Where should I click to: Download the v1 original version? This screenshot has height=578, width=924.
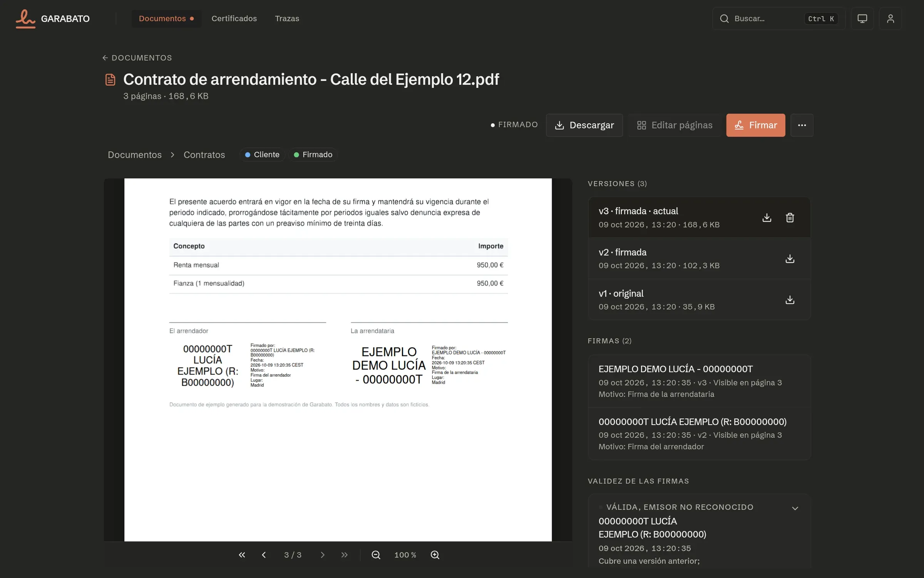pyautogui.click(x=790, y=300)
